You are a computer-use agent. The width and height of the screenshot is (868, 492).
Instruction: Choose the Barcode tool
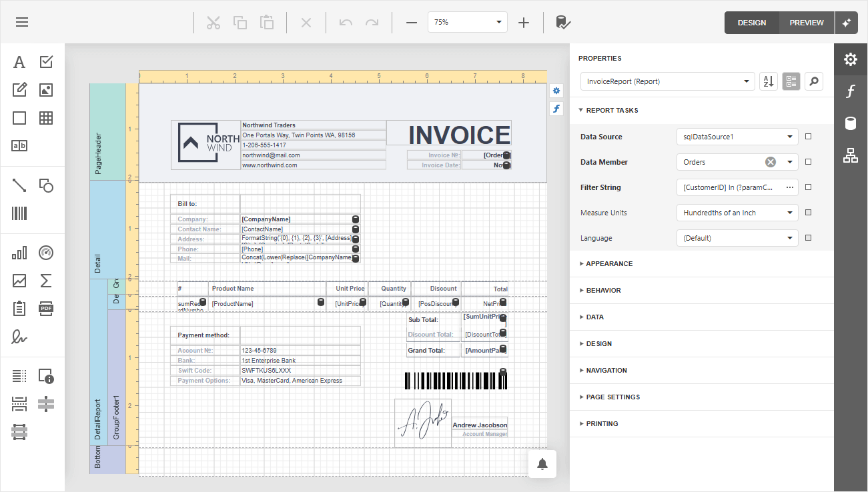click(x=19, y=213)
